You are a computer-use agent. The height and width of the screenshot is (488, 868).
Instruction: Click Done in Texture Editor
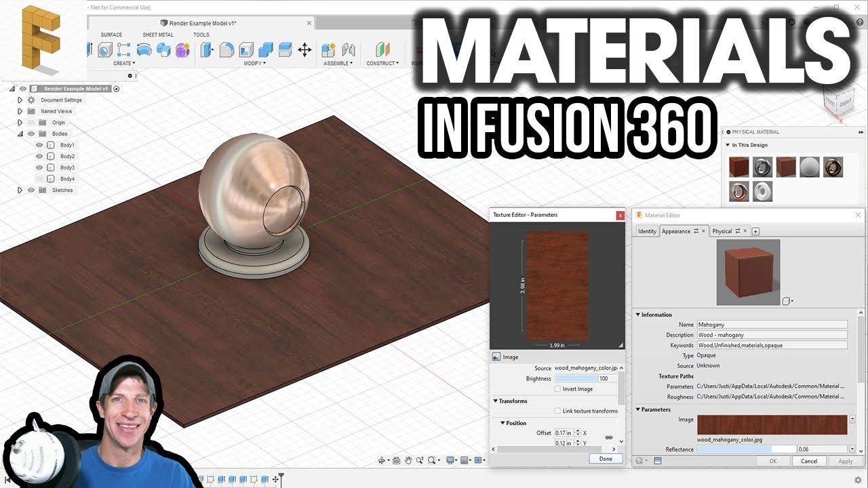pos(606,459)
